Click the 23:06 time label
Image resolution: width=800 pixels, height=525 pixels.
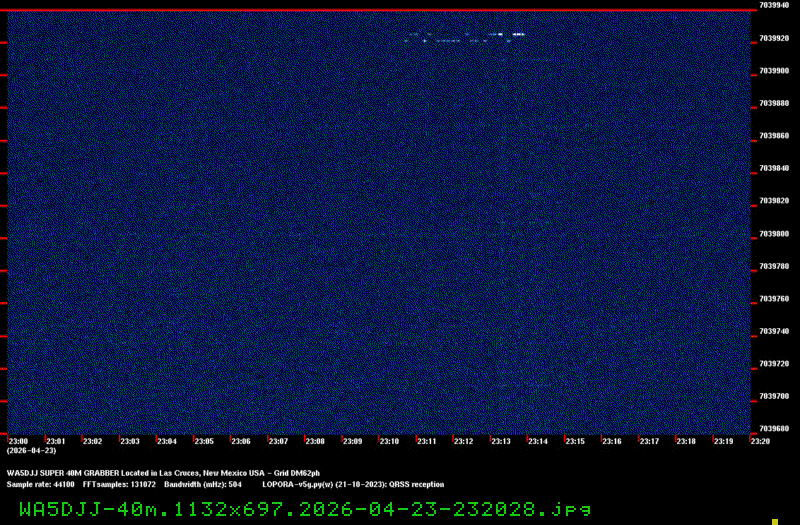(x=241, y=441)
